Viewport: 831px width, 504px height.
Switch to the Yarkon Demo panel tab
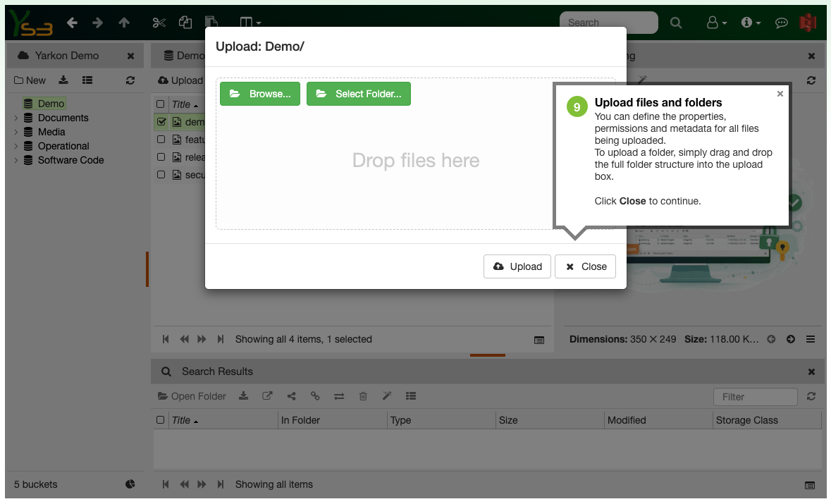point(67,55)
